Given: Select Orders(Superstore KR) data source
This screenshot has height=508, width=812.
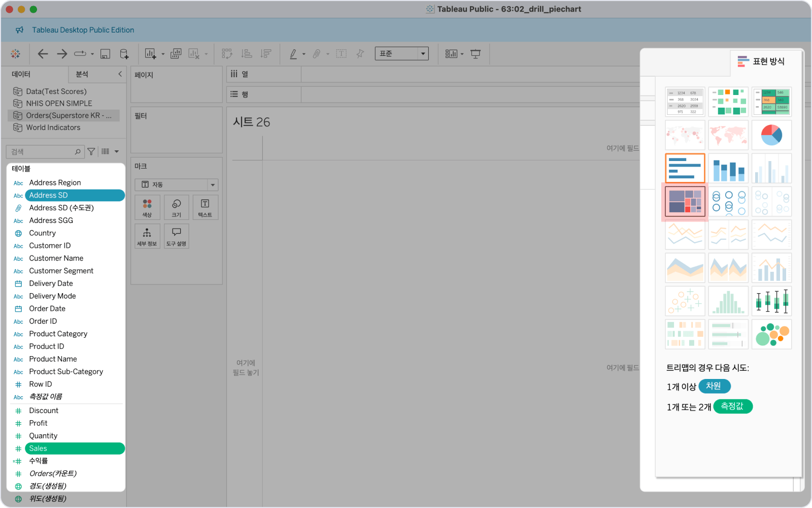Looking at the screenshot, I should [64, 115].
